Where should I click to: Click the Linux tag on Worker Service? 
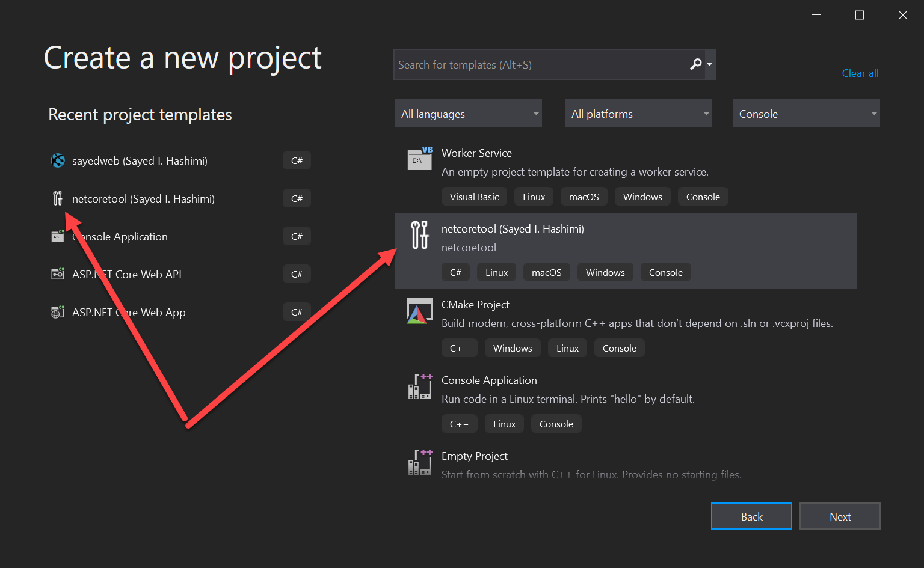pyautogui.click(x=534, y=197)
